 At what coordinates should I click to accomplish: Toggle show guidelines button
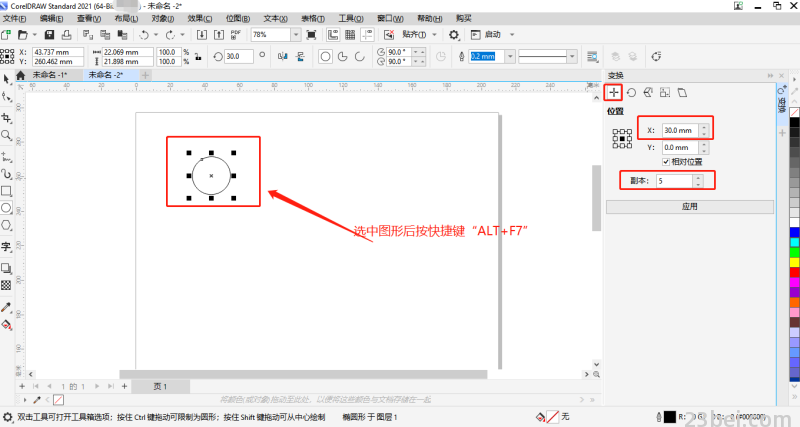[367, 35]
